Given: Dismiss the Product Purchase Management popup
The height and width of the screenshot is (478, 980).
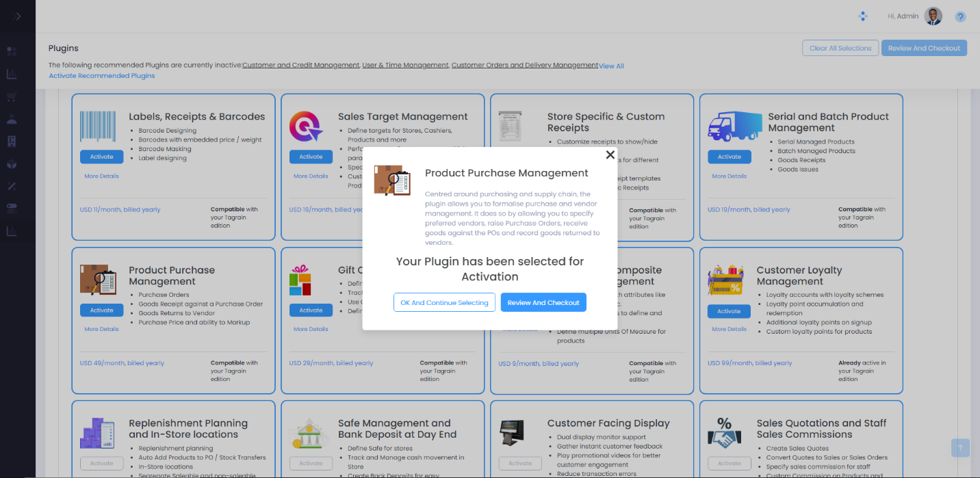Looking at the screenshot, I should [x=610, y=155].
